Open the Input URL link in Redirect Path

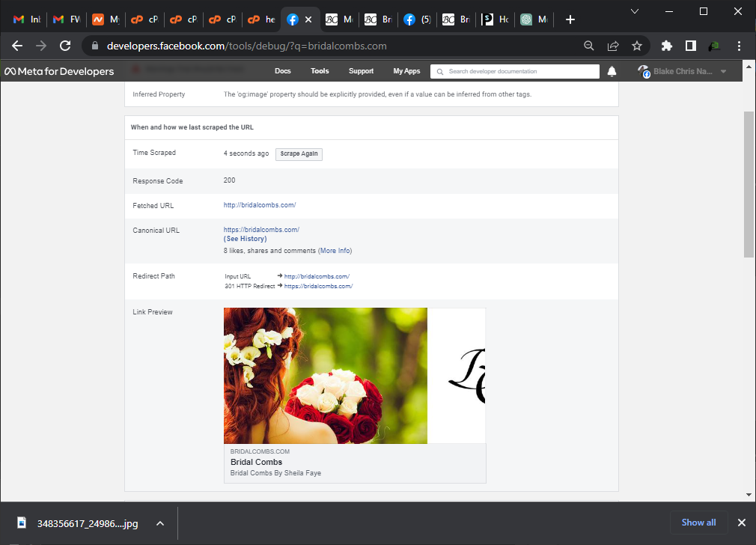(x=317, y=276)
